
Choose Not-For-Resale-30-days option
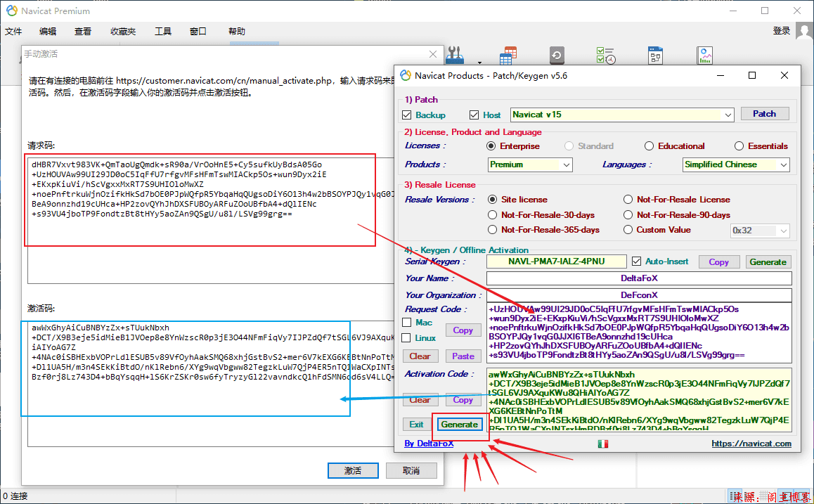click(x=493, y=215)
